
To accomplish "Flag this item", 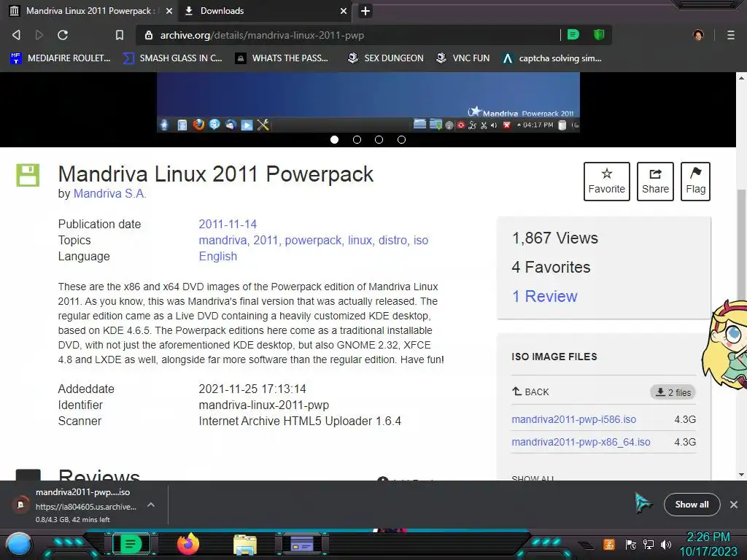I will click(x=695, y=182).
